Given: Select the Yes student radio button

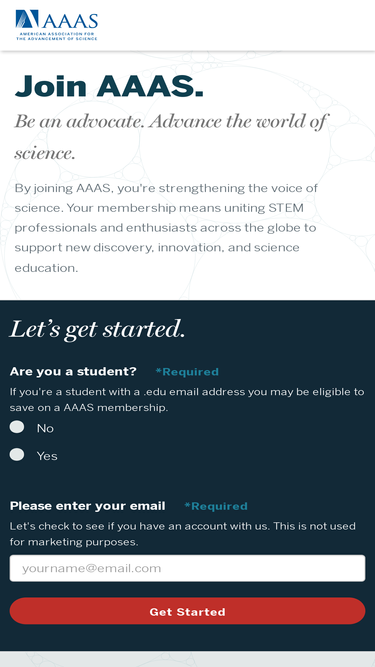Looking at the screenshot, I should 17,455.
